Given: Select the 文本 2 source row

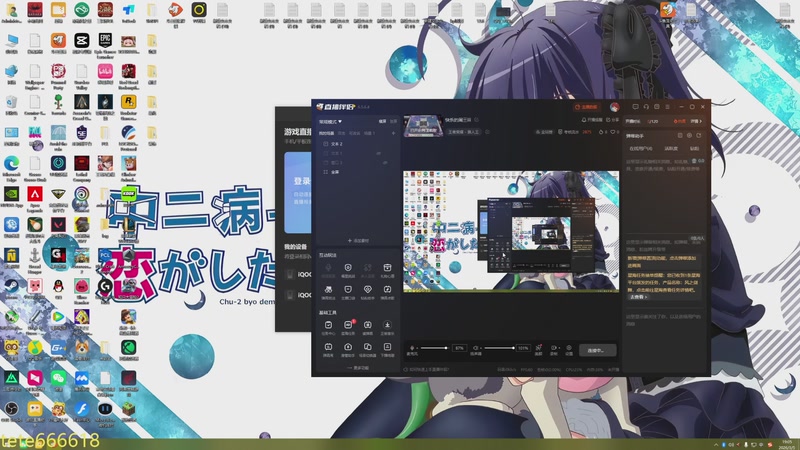Looking at the screenshot, I should click(x=358, y=144).
